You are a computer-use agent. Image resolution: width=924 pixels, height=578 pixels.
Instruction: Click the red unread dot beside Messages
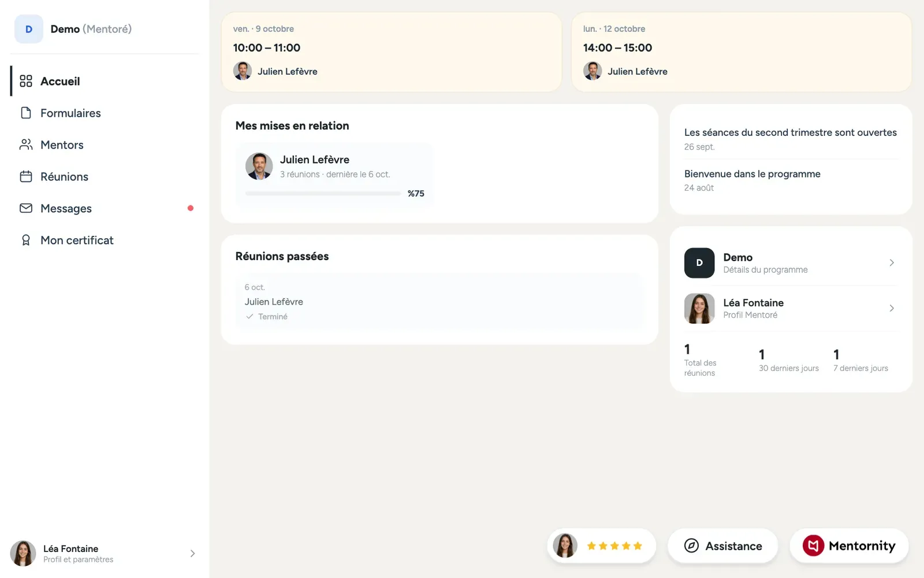point(191,208)
